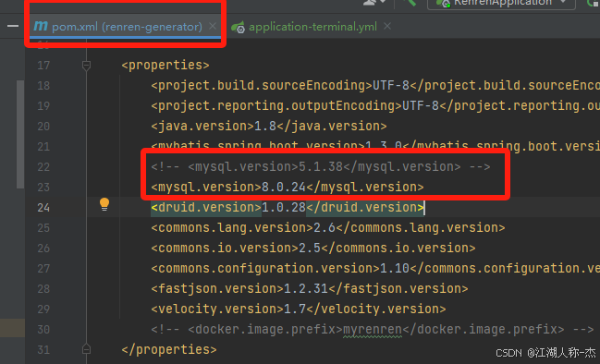Click the <properties> opening tag text
This screenshot has height=364, width=600.
(x=165, y=66)
